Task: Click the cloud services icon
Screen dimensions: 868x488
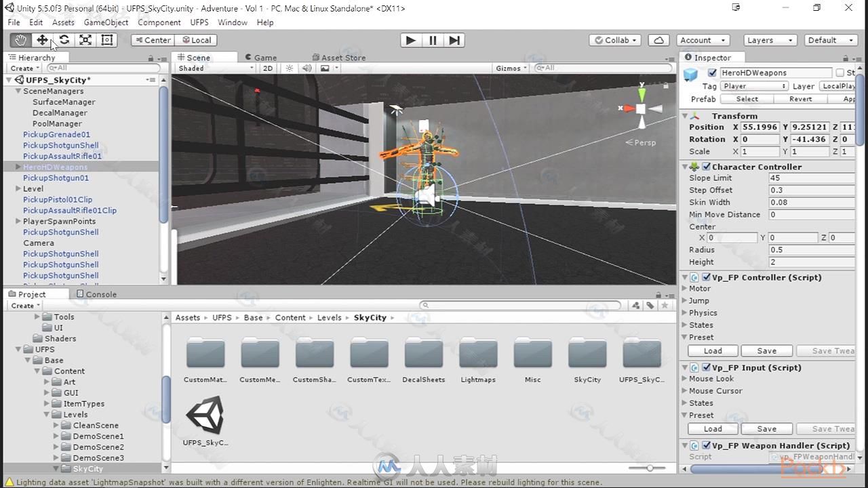Action: point(658,40)
